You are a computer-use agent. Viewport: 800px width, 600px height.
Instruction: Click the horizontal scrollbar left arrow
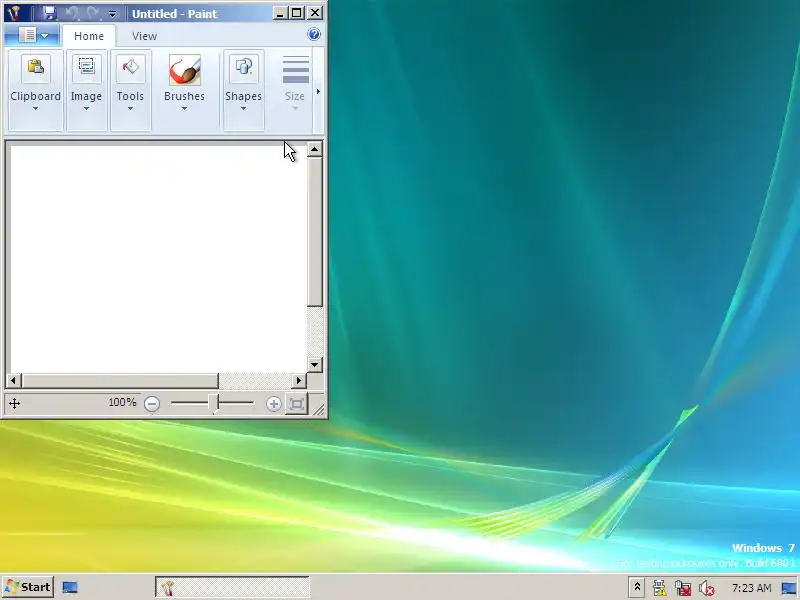[14, 381]
